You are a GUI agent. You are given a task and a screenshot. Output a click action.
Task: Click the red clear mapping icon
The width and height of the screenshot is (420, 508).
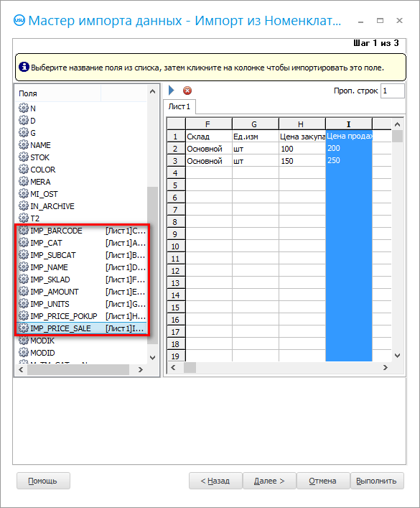[187, 91]
